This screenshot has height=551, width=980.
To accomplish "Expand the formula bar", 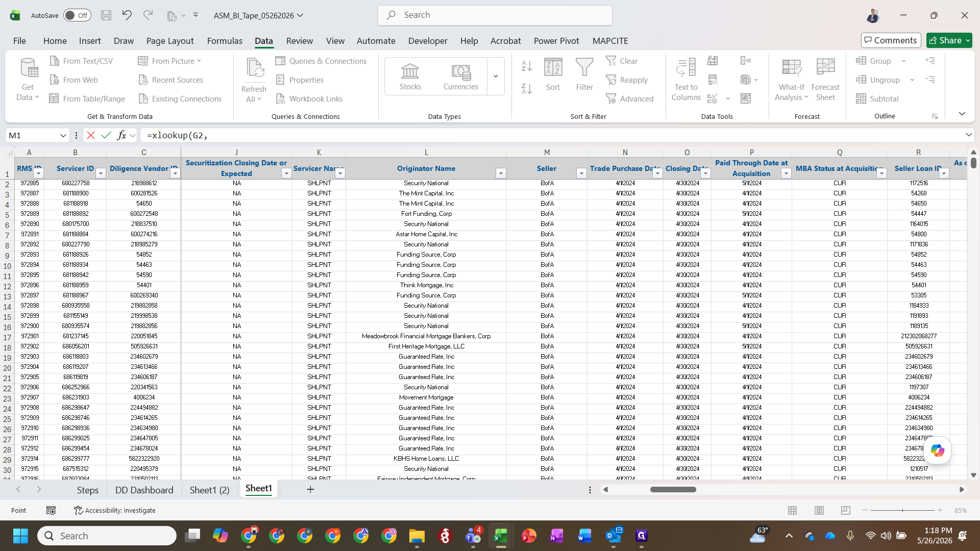I will pos(968,135).
